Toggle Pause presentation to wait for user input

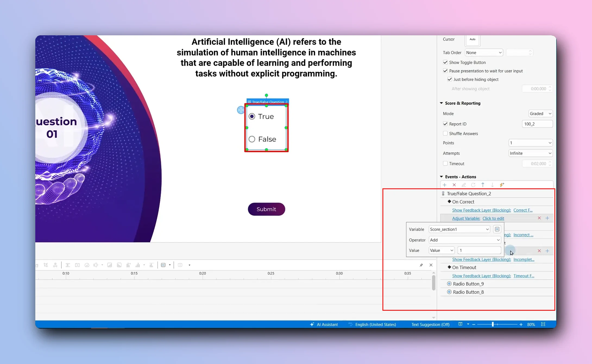445,71
